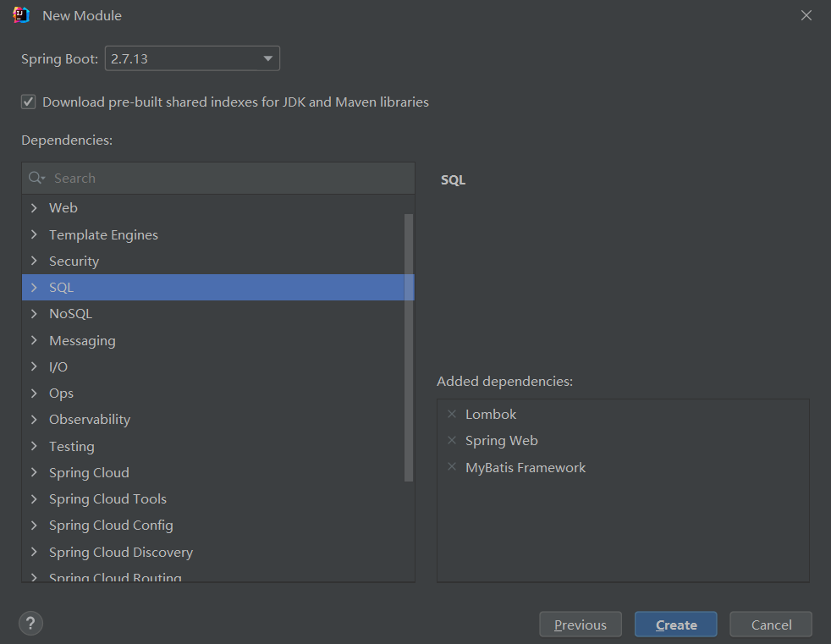The image size is (831, 644).
Task: Expand the NoSQL dependency group
Action: pyautogui.click(x=34, y=314)
